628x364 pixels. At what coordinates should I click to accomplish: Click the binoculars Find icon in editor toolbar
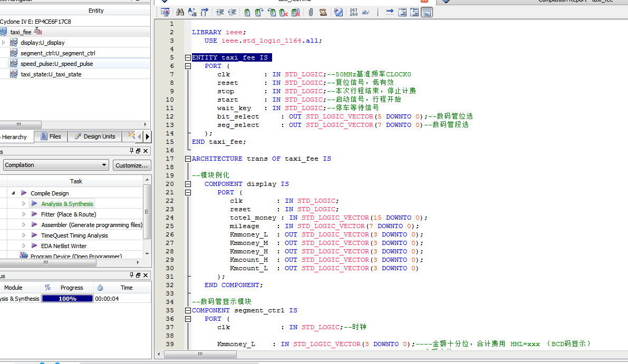coord(180,13)
